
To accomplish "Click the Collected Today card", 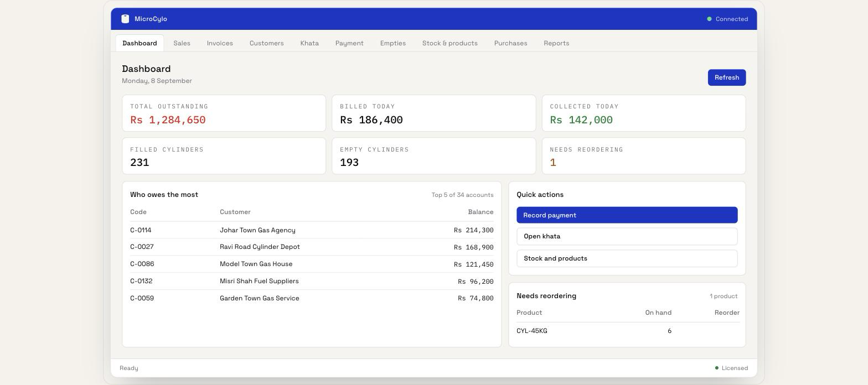I will [643, 113].
